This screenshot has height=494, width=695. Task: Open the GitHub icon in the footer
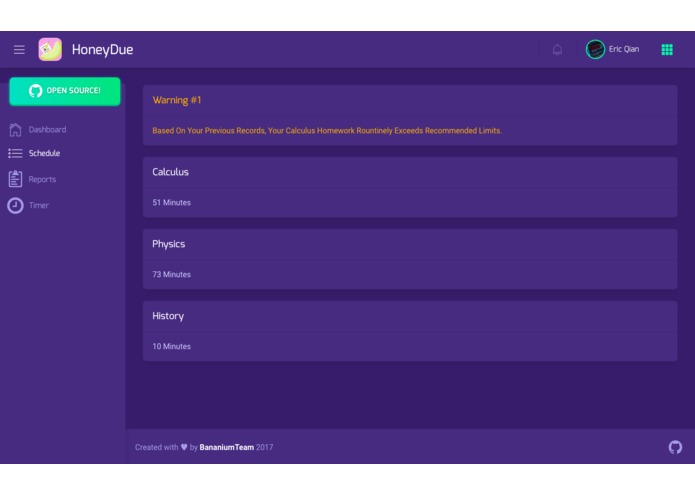point(675,447)
